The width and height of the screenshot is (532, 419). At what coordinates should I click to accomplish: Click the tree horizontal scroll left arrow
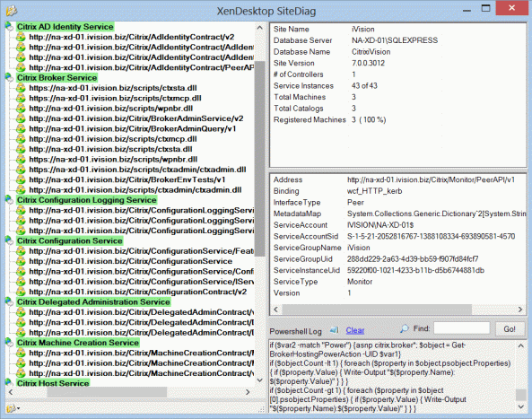point(11,392)
